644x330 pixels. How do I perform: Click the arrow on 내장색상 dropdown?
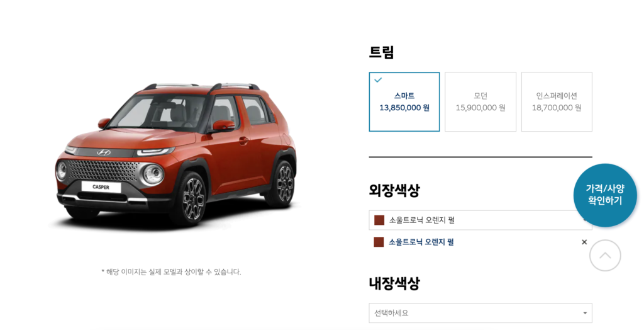[x=585, y=313]
